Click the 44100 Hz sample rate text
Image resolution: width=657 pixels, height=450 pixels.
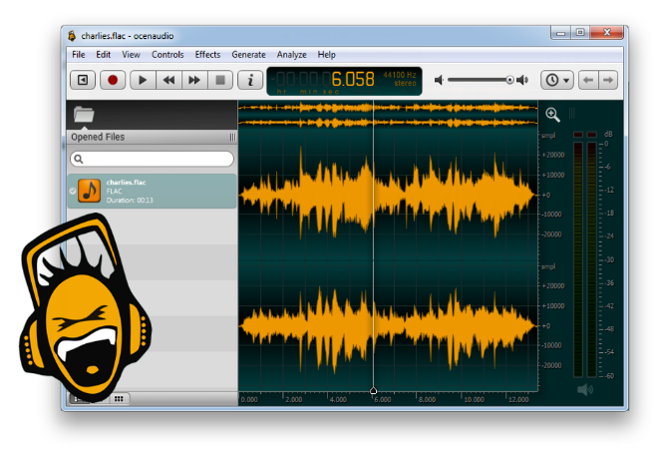point(399,75)
